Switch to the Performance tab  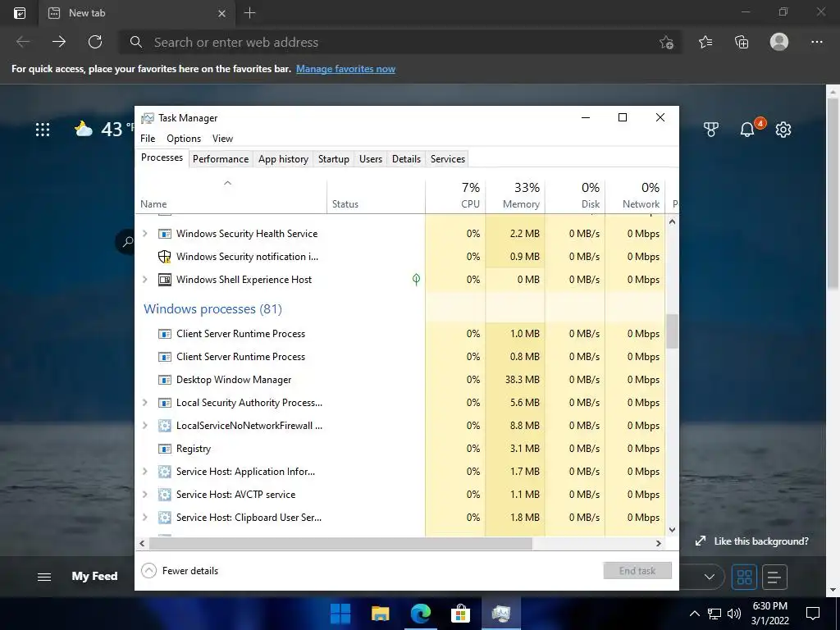click(x=221, y=159)
